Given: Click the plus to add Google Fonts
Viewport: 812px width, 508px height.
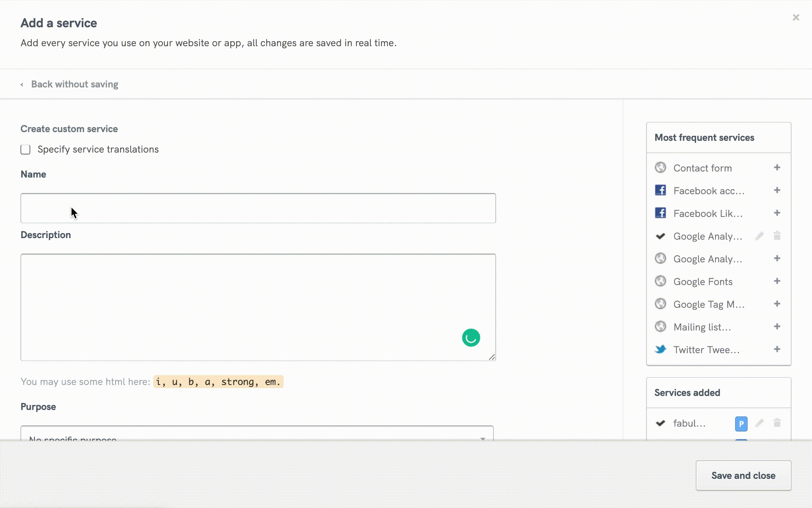Looking at the screenshot, I should tap(777, 281).
